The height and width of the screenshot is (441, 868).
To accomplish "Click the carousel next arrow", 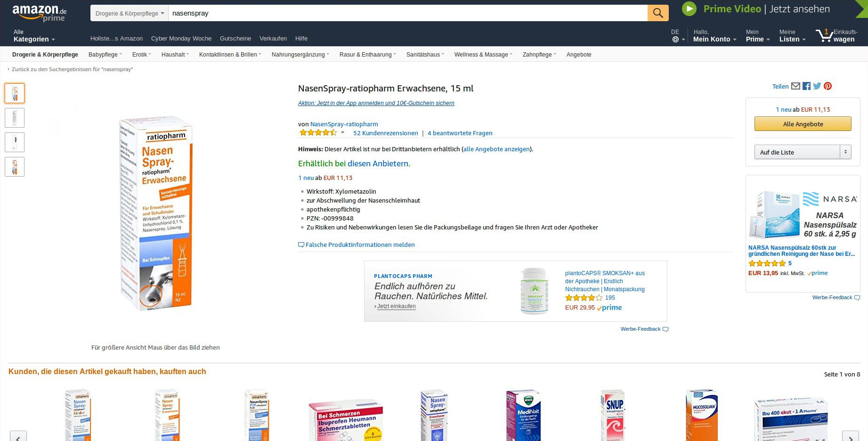I will (850, 437).
